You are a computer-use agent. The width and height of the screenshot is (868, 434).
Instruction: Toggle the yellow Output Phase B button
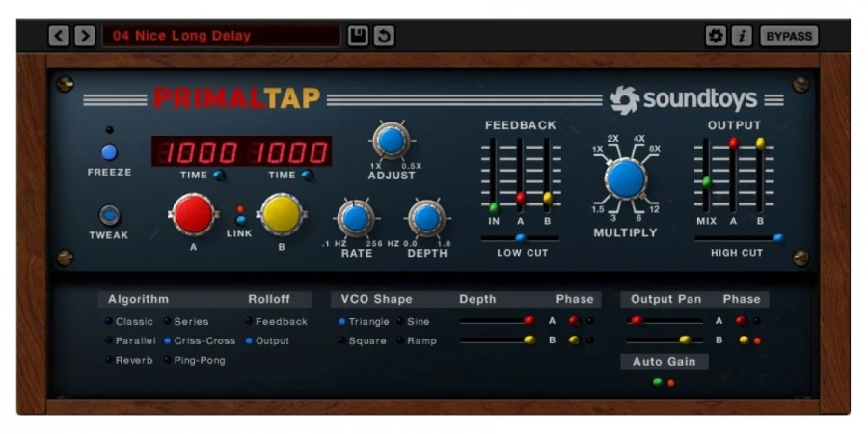coord(744,339)
